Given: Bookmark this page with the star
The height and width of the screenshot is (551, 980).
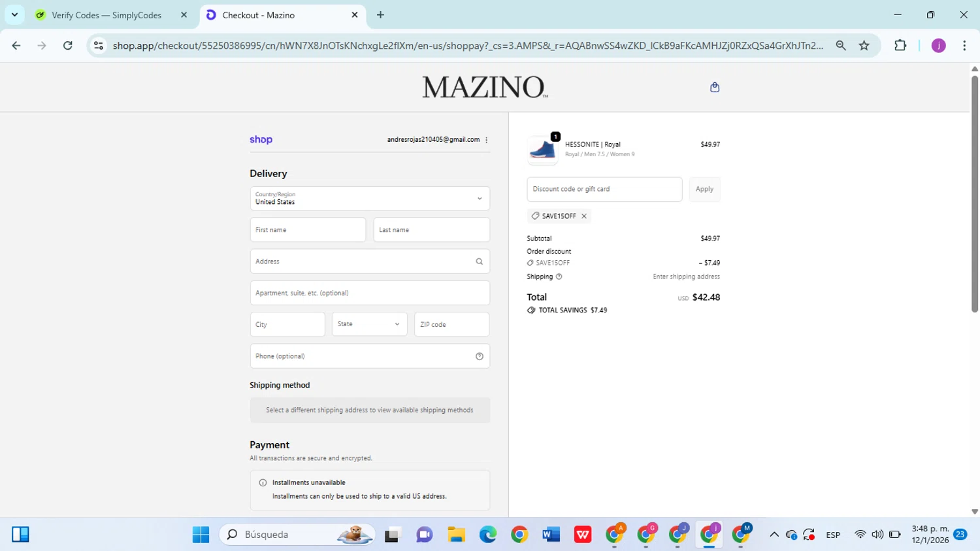Looking at the screenshot, I should (x=864, y=46).
